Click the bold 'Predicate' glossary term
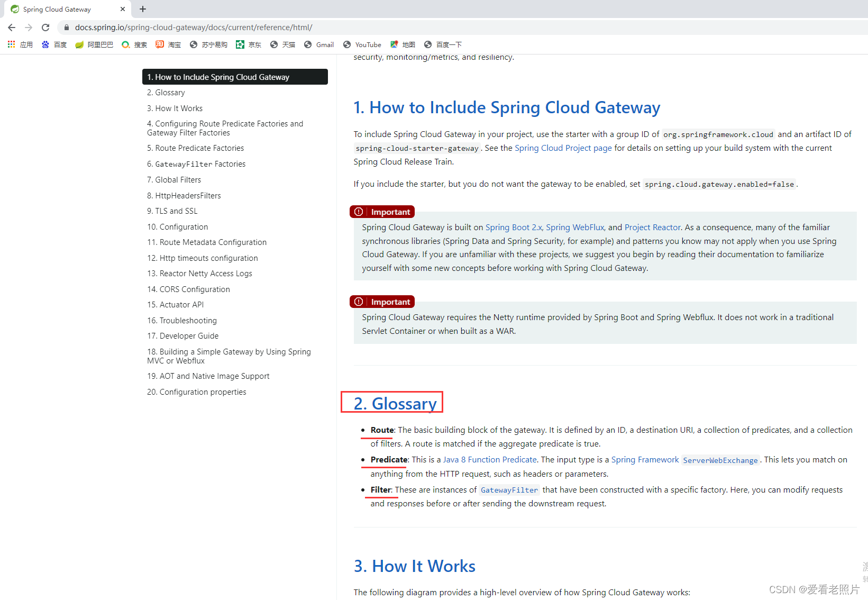Image resolution: width=868 pixels, height=600 pixels. [x=389, y=460]
